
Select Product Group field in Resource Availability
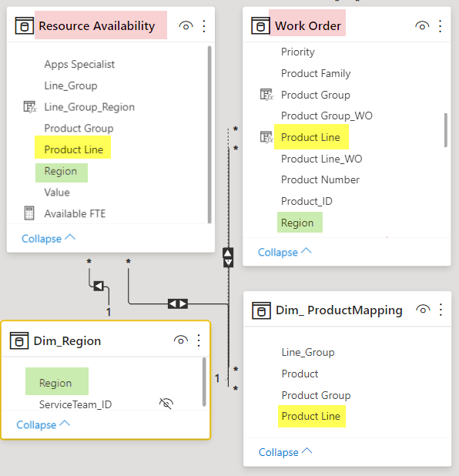(79, 129)
